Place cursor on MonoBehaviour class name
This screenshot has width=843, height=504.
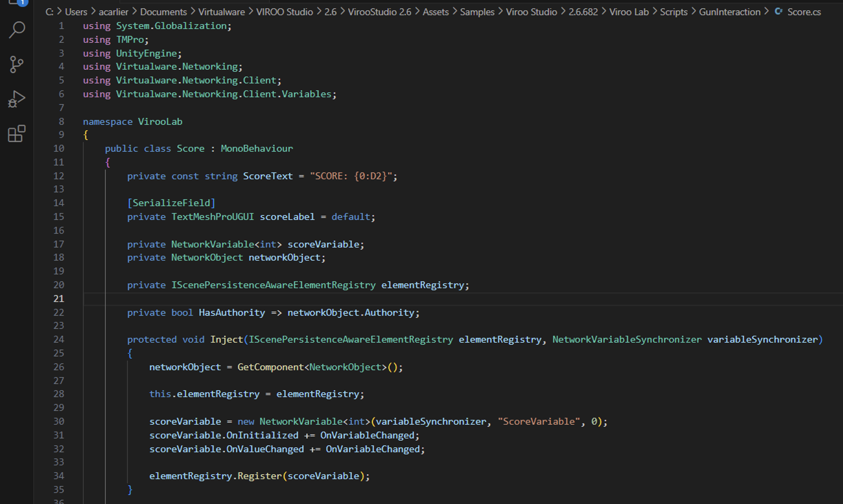pyautogui.click(x=257, y=148)
